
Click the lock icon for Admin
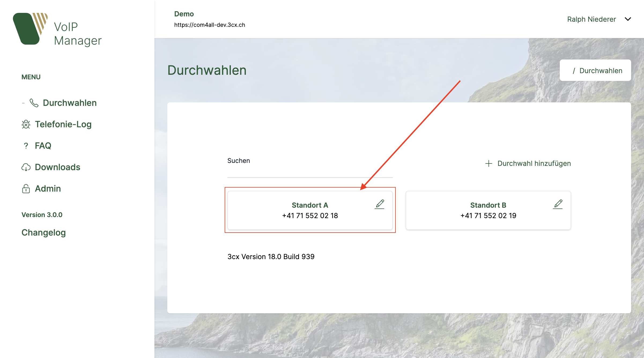coord(26,189)
